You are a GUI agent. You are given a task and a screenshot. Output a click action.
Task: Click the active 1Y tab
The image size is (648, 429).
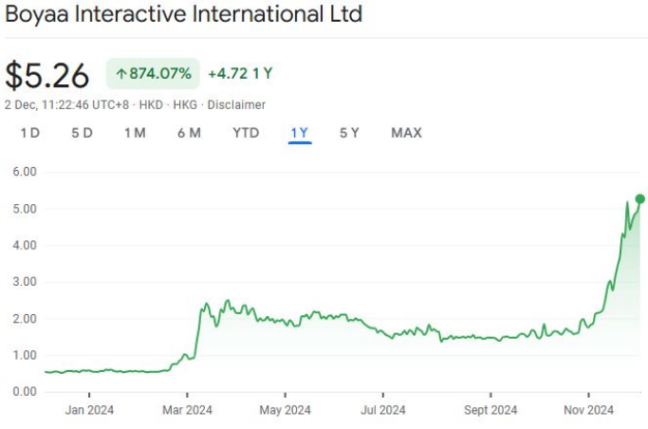[x=299, y=133]
